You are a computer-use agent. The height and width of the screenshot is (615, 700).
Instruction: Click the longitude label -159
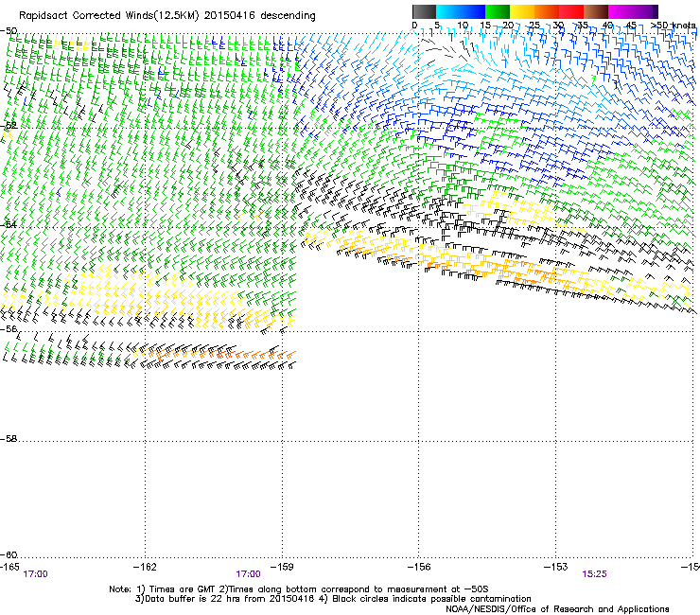[282, 567]
